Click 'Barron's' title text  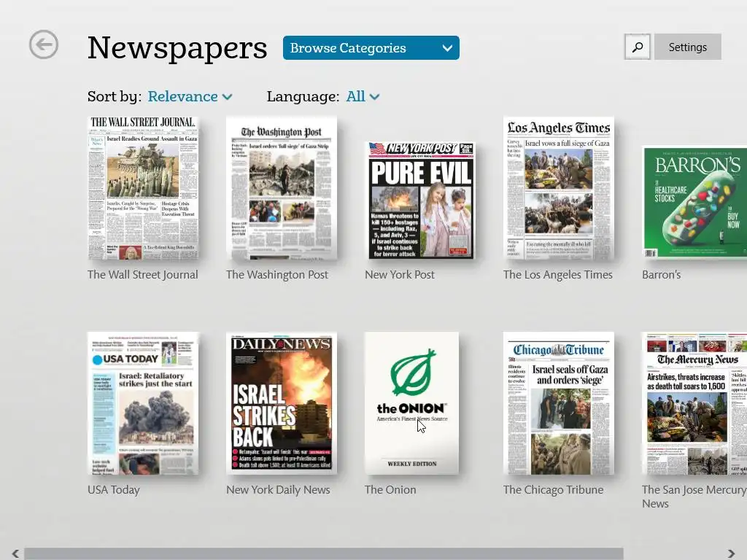coord(661,275)
